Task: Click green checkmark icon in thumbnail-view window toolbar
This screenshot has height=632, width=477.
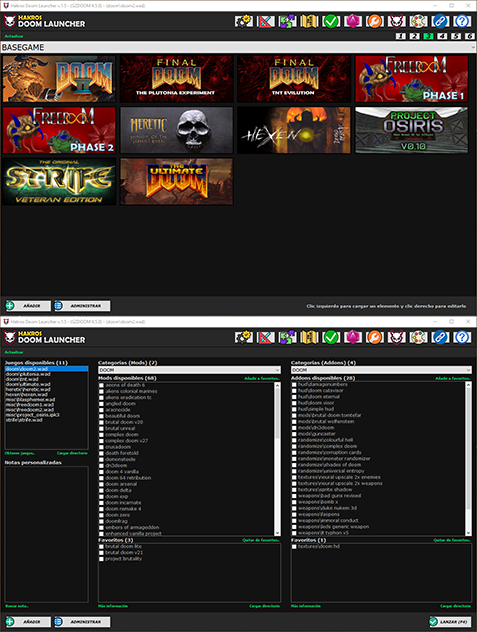Action: click(x=331, y=21)
